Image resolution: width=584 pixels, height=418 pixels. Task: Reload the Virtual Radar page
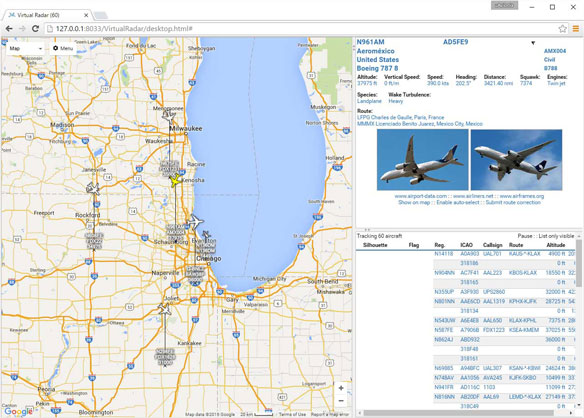pyautogui.click(x=35, y=29)
